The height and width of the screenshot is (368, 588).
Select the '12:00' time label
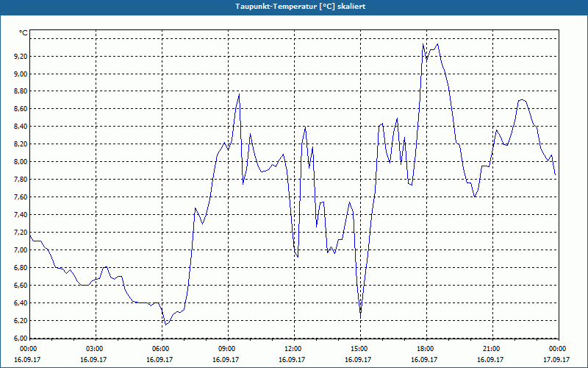click(x=292, y=348)
